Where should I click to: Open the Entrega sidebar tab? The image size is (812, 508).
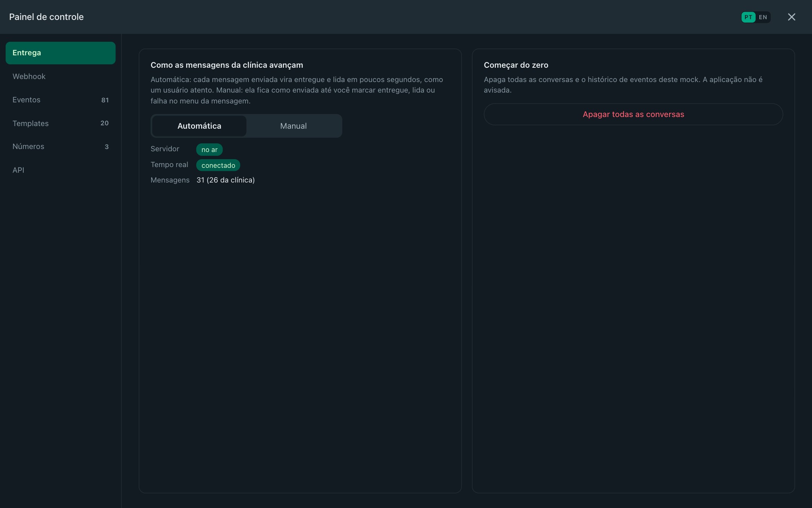click(61, 53)
